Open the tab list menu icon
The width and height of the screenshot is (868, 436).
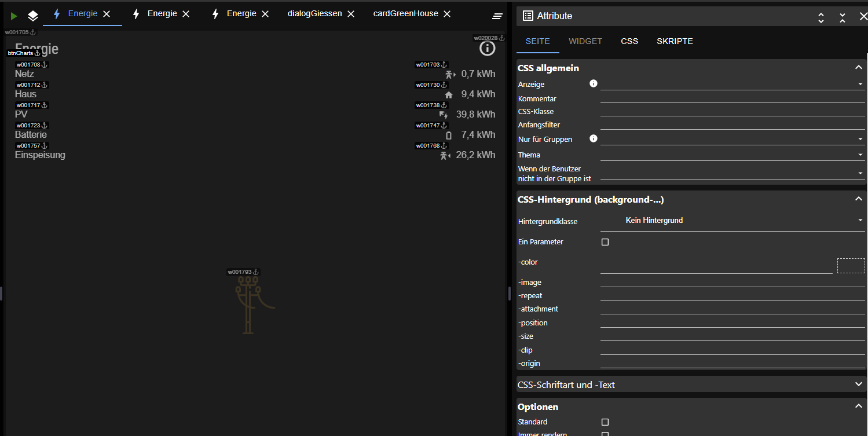click(497, 16)
